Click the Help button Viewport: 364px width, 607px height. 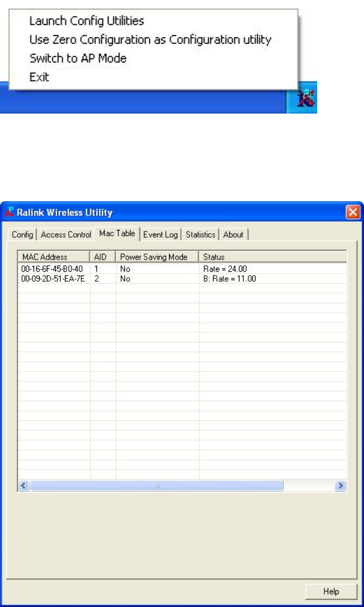point(331,592)
